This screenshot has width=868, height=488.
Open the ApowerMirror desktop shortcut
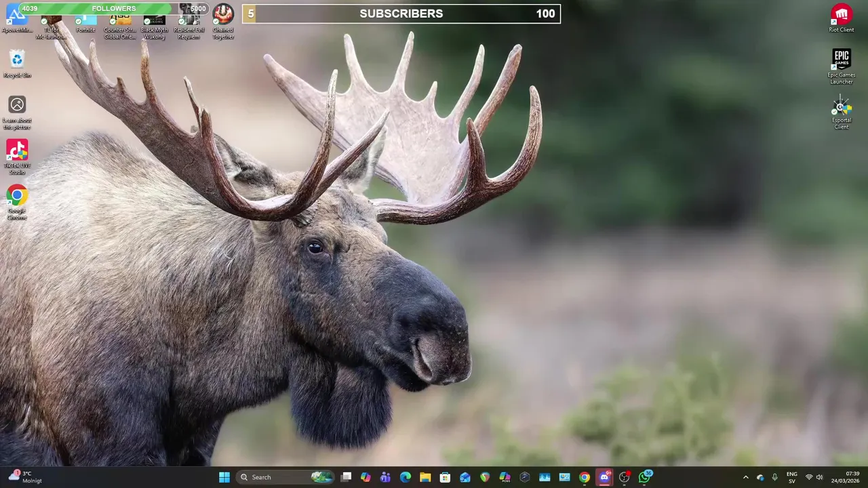[x=16, y=18]
